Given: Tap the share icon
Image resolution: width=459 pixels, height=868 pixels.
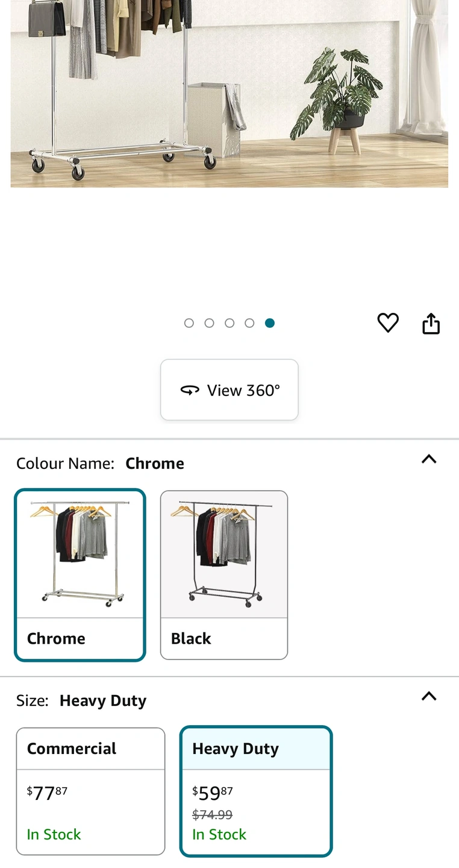Looking at the screenshot, I should click(431, 324).
